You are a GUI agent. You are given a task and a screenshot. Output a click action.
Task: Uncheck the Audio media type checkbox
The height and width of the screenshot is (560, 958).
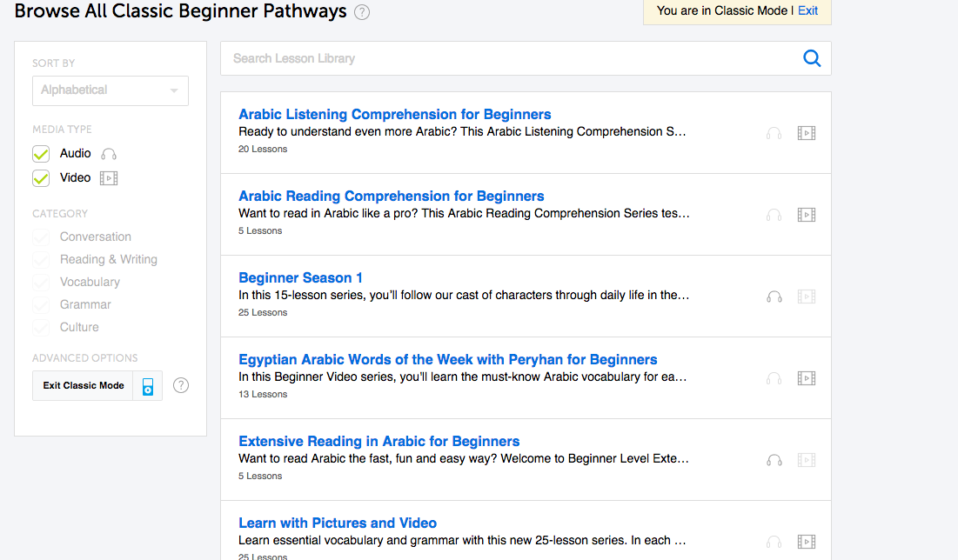click(41, 154)
